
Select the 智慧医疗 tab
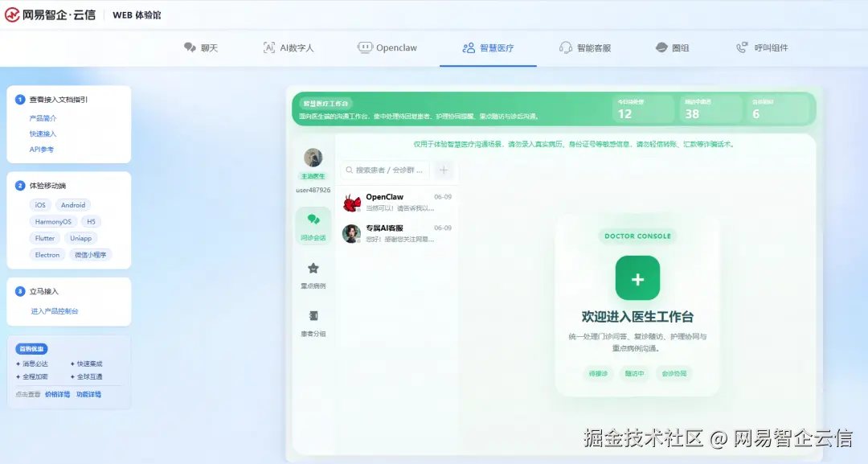pos(488,48)
